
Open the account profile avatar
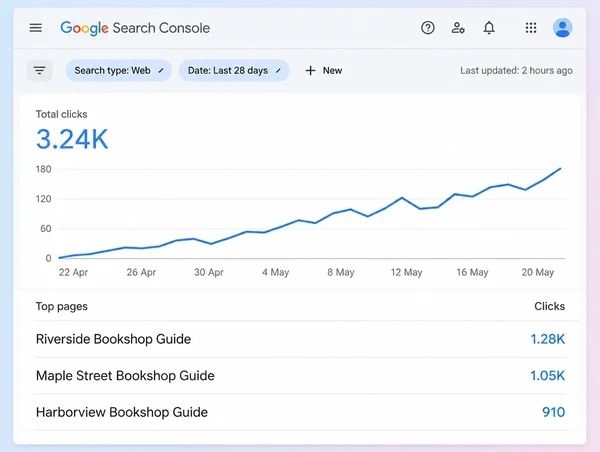click(x=562, y=28)
